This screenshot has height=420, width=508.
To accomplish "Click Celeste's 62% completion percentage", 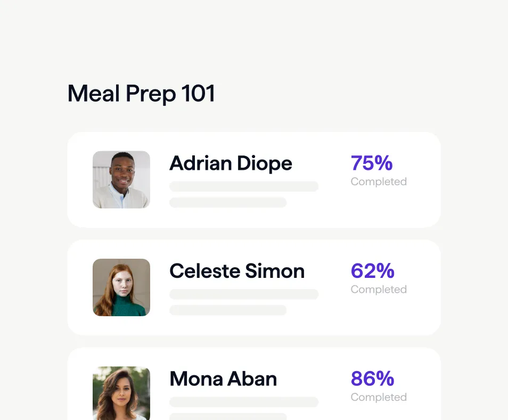I will pyautogui.click(x=371, y=271).
